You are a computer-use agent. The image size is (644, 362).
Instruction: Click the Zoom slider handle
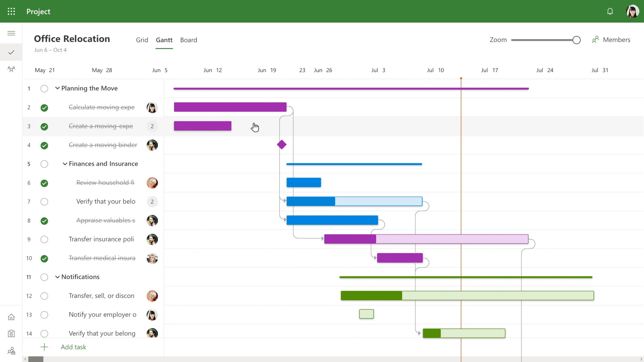[576, 40]
